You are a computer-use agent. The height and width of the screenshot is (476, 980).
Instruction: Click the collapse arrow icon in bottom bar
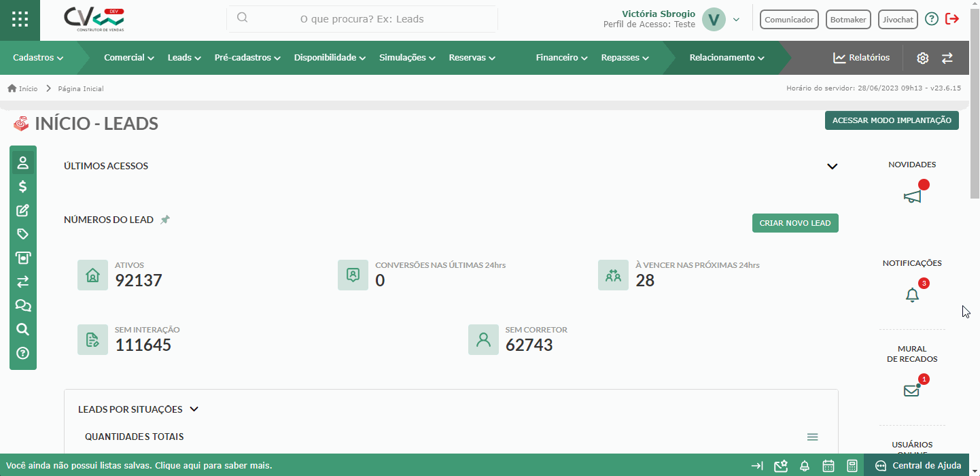pos(757,466)
